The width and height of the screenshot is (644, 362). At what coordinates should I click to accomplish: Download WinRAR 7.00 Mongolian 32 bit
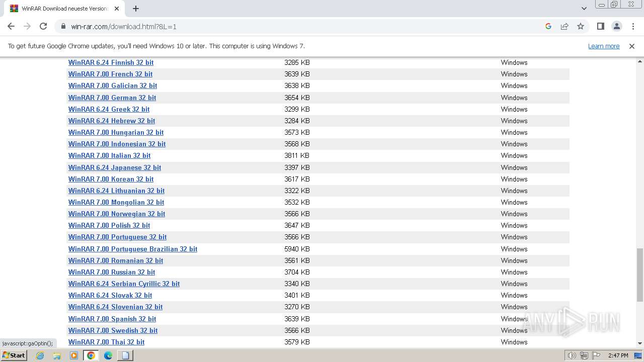[116, 202]
